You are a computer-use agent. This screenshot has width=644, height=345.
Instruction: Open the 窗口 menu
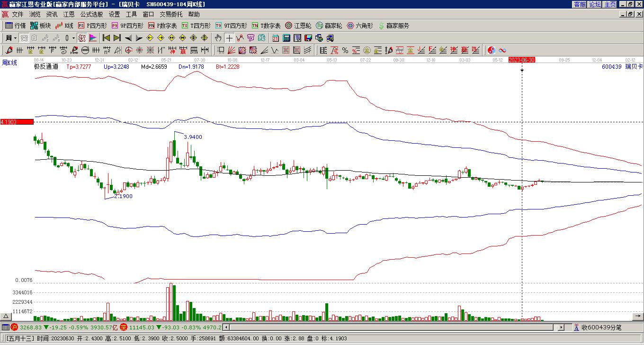148,15
